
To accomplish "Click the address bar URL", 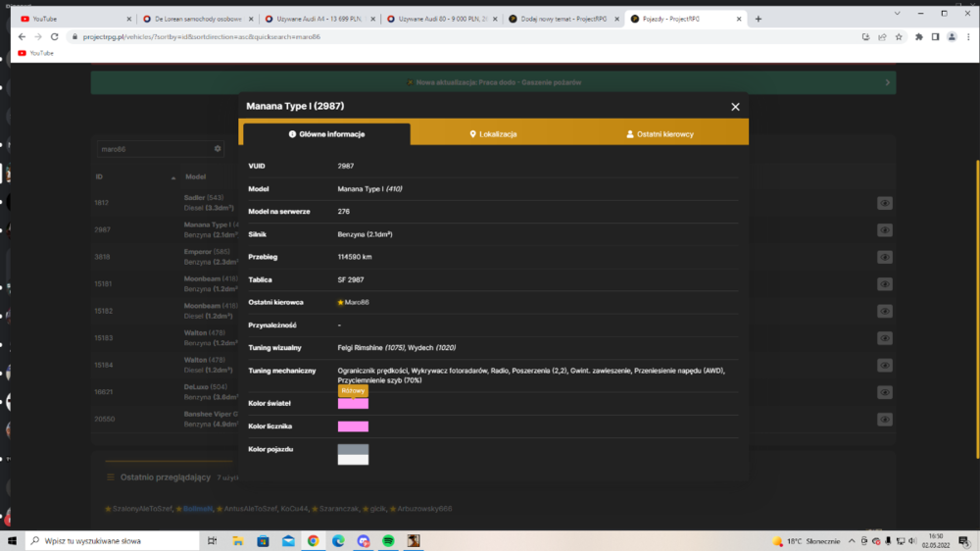I will coord(201,37).
